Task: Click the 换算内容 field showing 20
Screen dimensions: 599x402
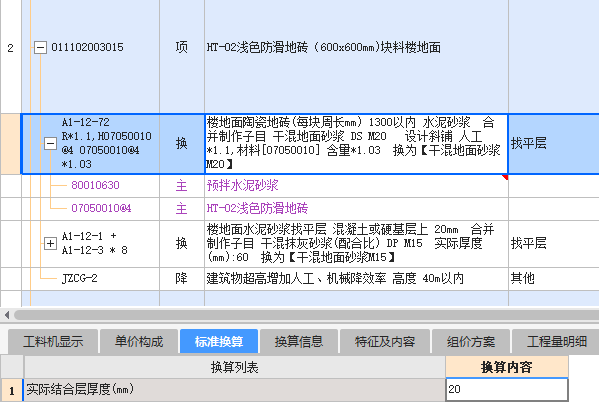Action: (507, 389)
